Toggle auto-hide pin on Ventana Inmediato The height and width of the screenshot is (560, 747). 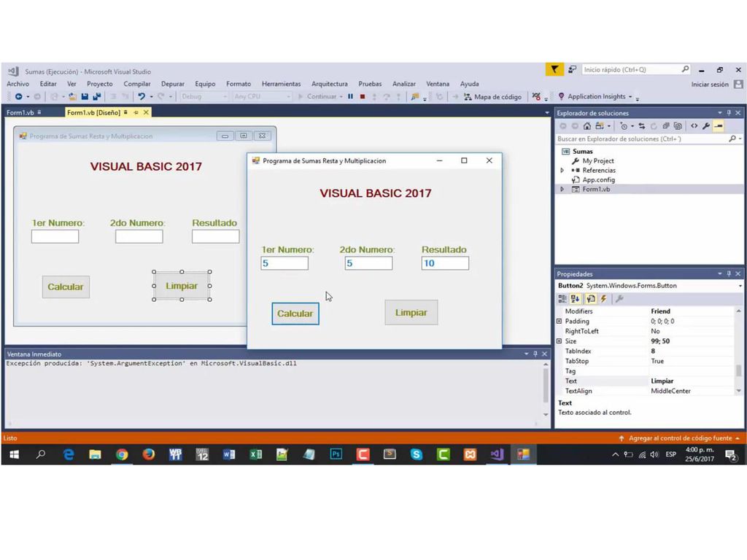(x=535, y=354)
